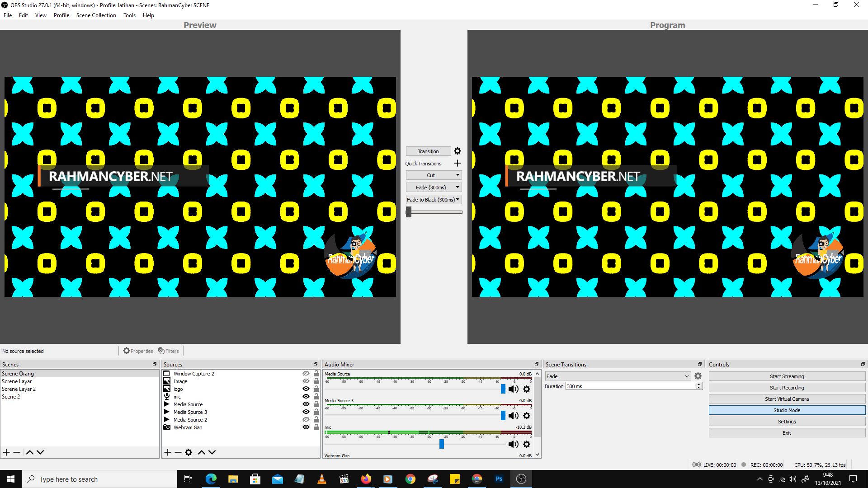Open the Scene Transitions Fade dropdown
Image resolution: width=868 pixels, height=488 pixels.
click(x=617, y=375)
